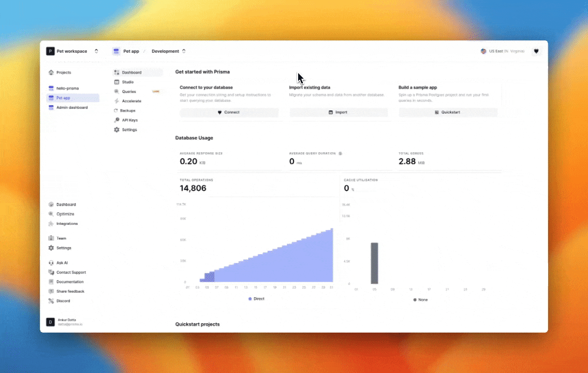
Task: Expand the Pet workspace switcher
Action: tap(96, 51)
